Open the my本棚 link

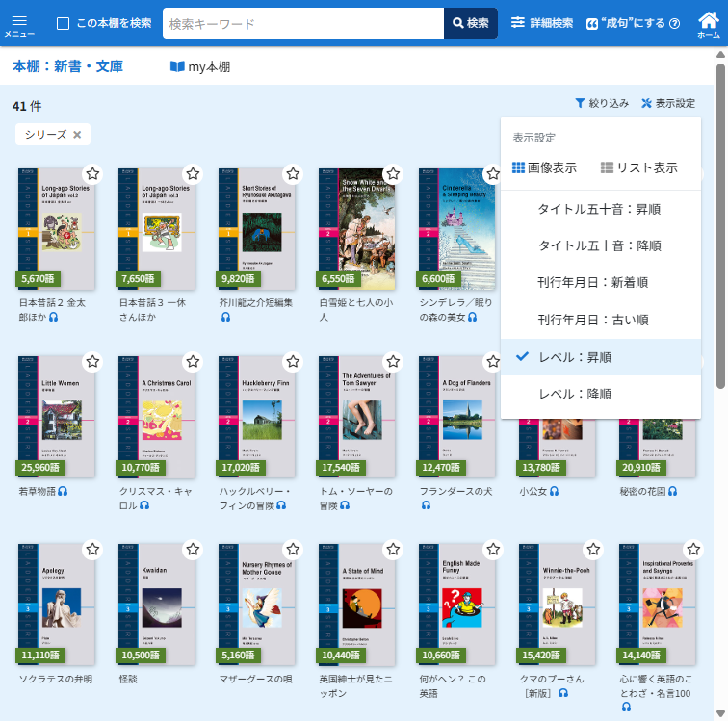200,66
